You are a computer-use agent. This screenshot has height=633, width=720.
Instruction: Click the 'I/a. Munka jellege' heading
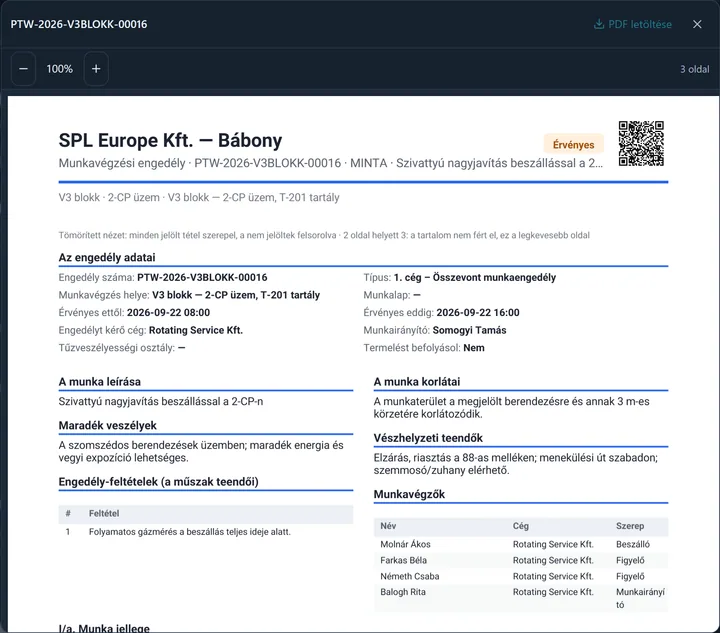(104, 628)
